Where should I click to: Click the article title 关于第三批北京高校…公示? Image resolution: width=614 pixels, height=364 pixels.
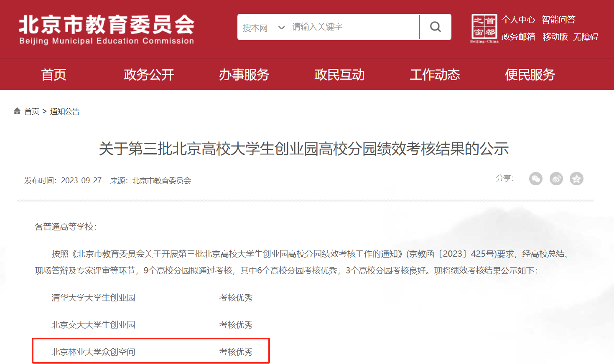tap(304, 149)
